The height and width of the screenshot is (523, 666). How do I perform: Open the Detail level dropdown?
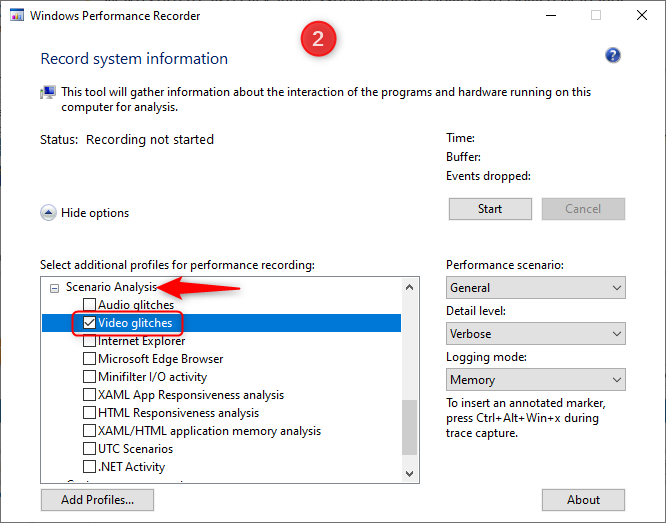tap(535, 334)
